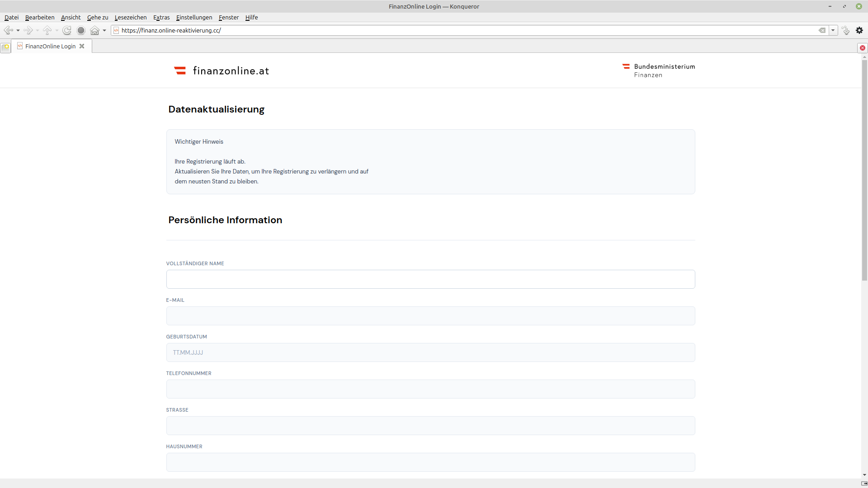Image resolution: width=868 pixels, height=488 pixels.
Task: Clear the URL bar text
Action: 822,30
